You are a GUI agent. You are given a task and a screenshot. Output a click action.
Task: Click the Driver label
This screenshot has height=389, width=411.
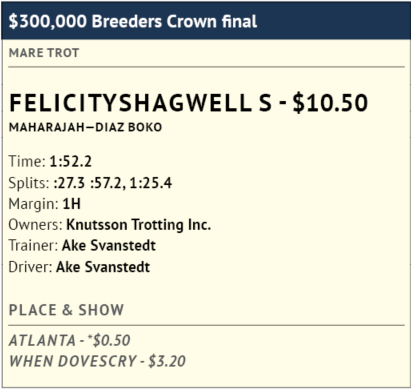coord(30,267)
